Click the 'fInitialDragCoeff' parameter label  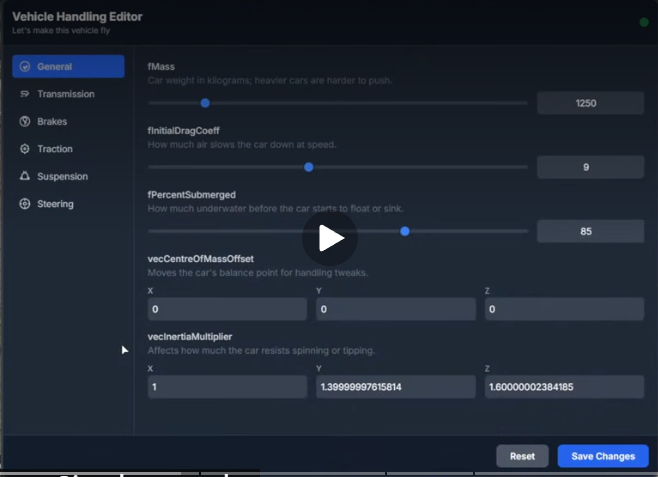pyautogui.click(x=183, y=131)
